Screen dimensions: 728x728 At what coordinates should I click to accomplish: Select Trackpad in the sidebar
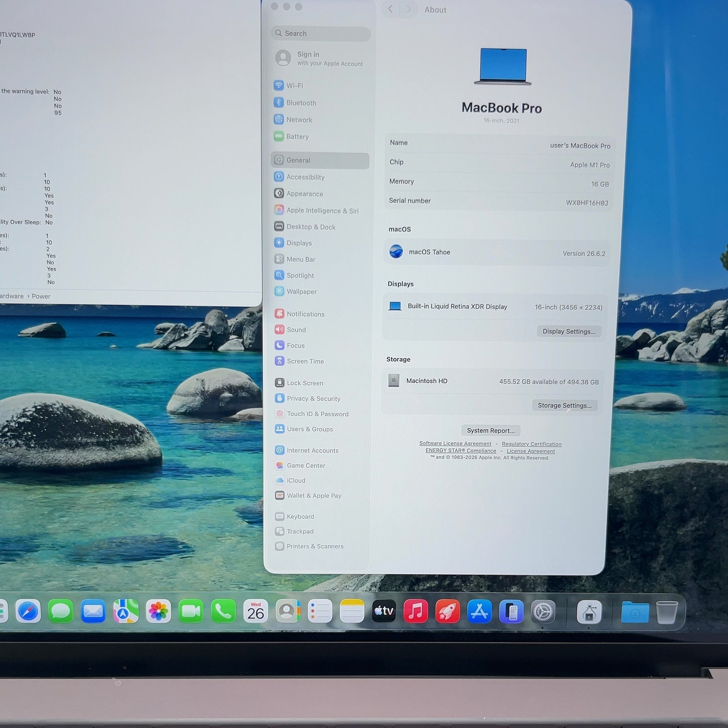point(320,531)
